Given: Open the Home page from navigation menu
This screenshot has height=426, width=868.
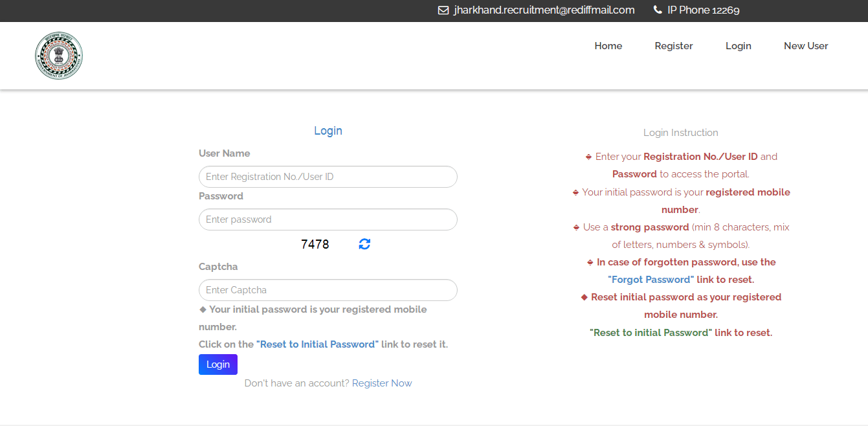Looking at the screenshot, I should tap(608, 46).
